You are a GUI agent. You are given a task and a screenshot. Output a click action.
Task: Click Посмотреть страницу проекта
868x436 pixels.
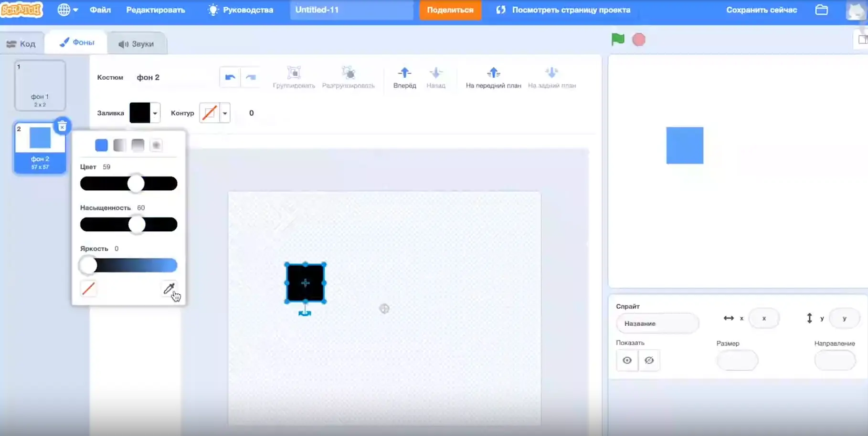(563, 10)
